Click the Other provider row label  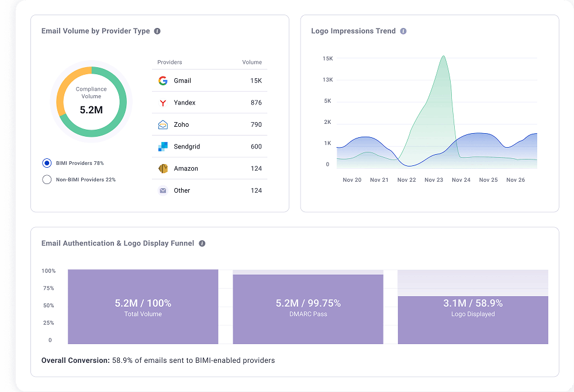pos(182,190)
